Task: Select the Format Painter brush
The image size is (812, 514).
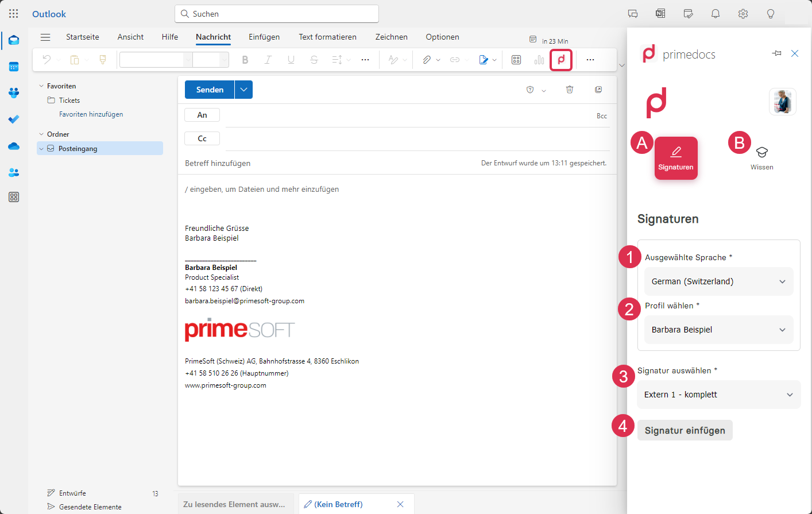Action: [103, 60]
